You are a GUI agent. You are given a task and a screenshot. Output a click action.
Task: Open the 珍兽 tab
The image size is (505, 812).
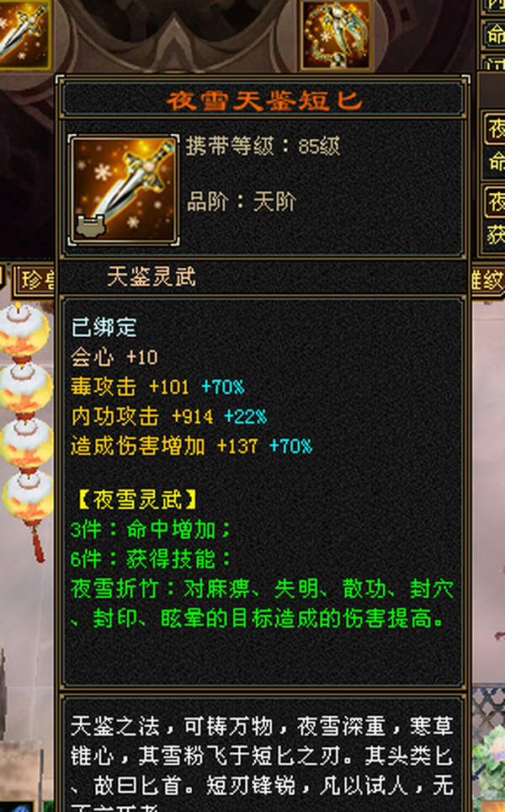(x=34, y=280)
